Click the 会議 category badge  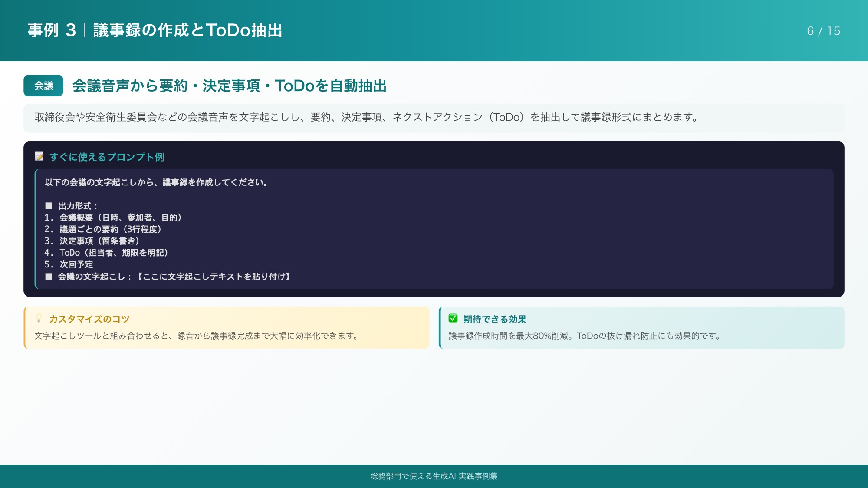[43, 86]
